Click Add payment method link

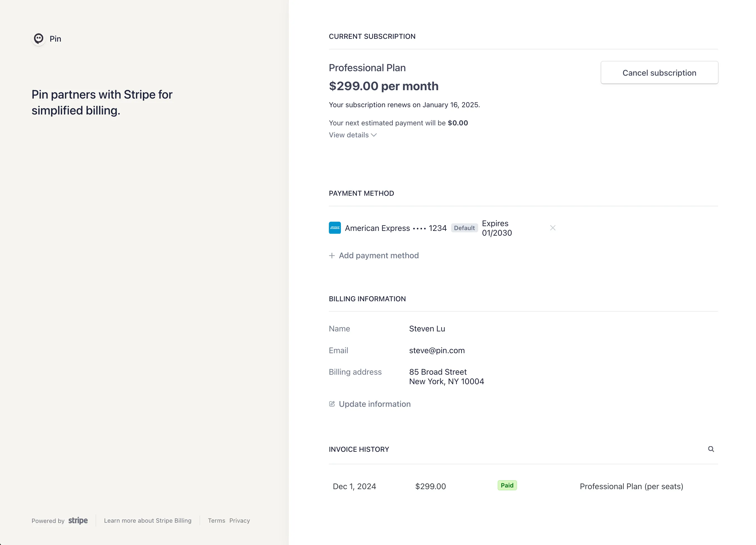click(x=379, y=255)
